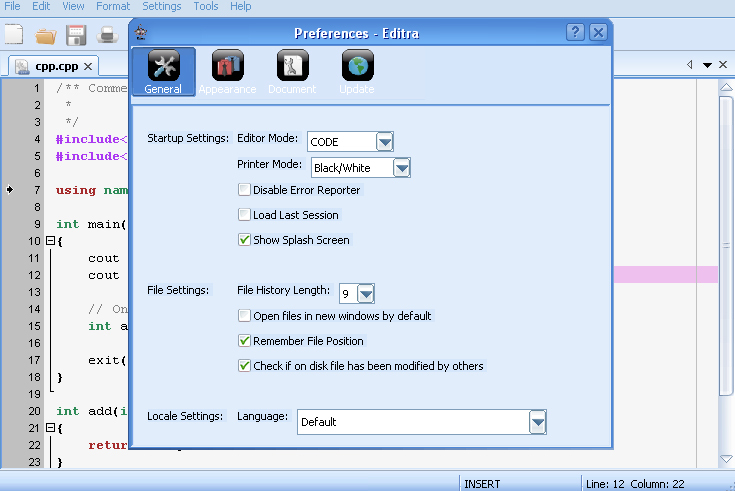
Task: Print using the printer toolbar icon
Action: tap(107, 35)
